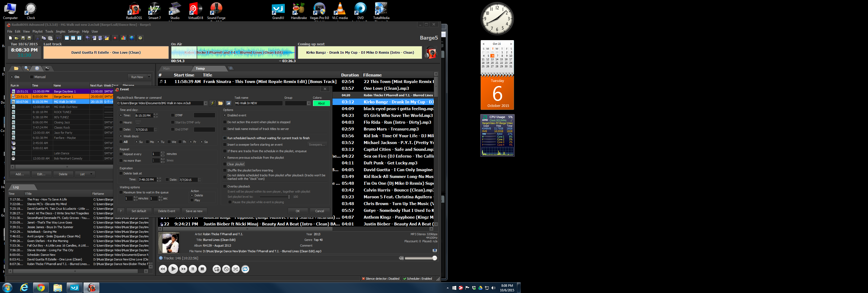Click the yellow gear settings toolbar icon

tap(140, 38)
